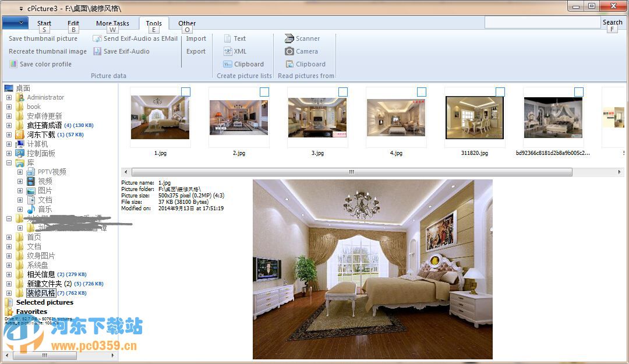Image resolution: width=629 pixels, height=364 pixels.
Task: Expand the 安卓待更新 folder node
Action: [x=9, y=116]
